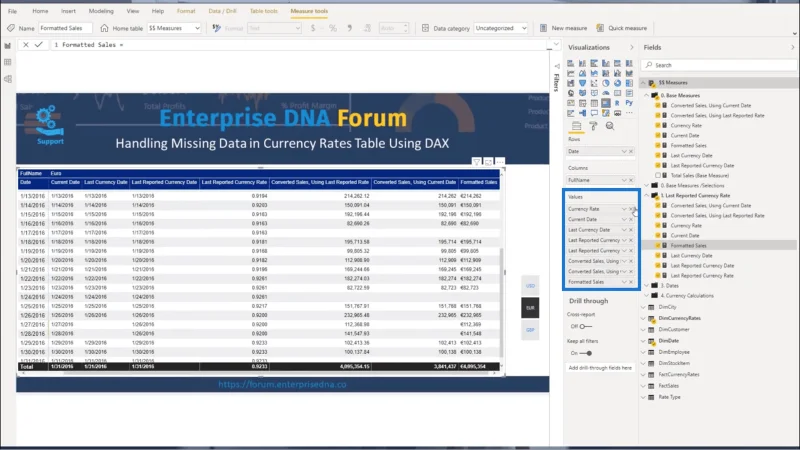
Task: Open the visual's more options ellipsis
Action: 500,162
